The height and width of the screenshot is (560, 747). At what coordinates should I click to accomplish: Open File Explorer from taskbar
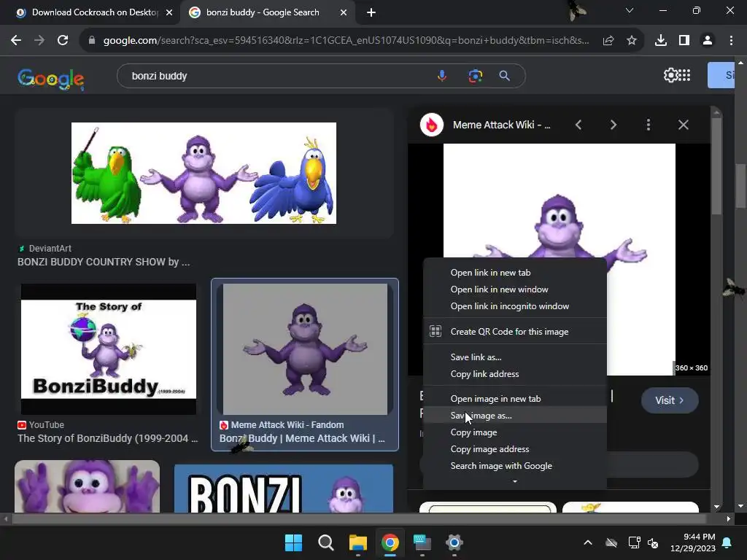[x=357, y=542]
